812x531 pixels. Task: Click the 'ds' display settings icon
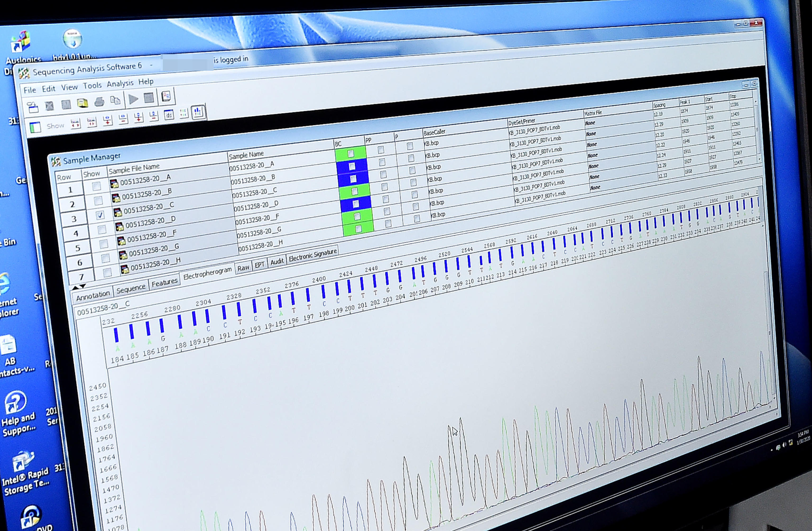[169, 115]
